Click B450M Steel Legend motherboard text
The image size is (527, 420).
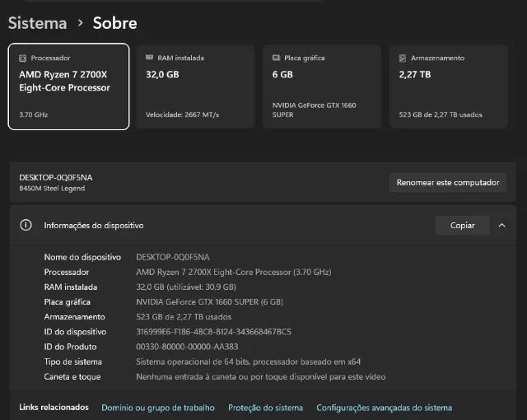pos(52,189)
